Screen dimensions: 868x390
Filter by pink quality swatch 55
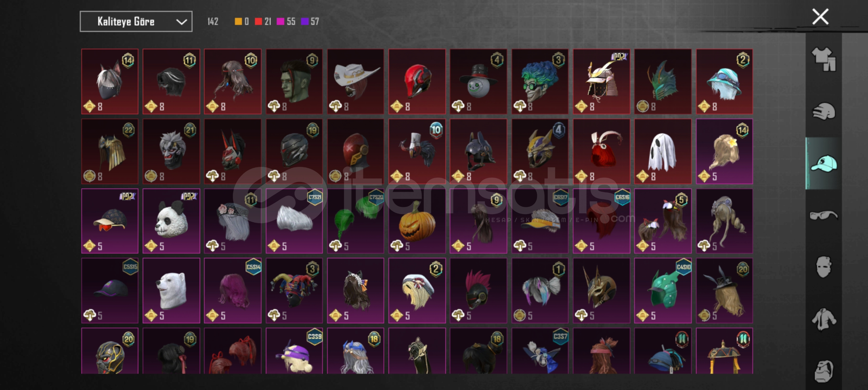[286, 22]
